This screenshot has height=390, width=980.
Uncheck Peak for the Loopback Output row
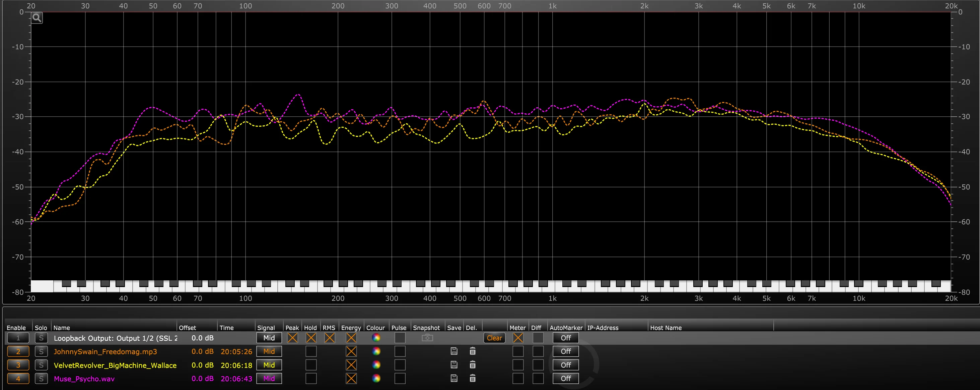click(292, 338)
